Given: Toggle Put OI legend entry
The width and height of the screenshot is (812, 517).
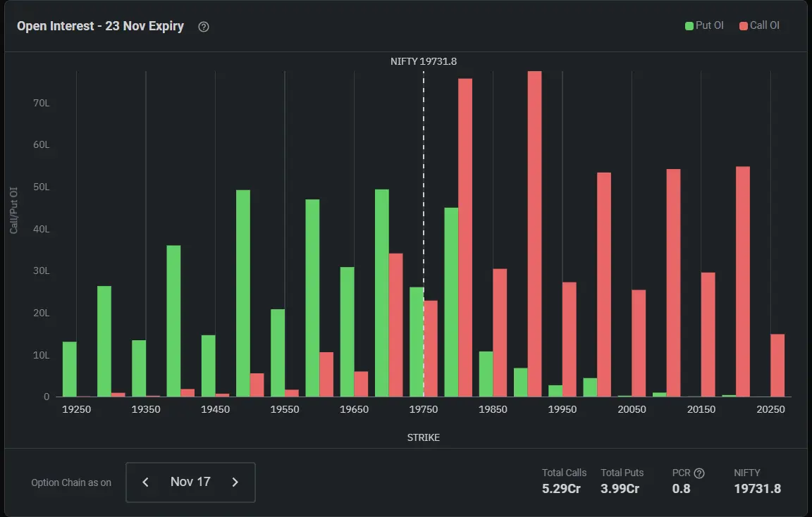Looking at the screenshot, I should click(x=704, y=25).
